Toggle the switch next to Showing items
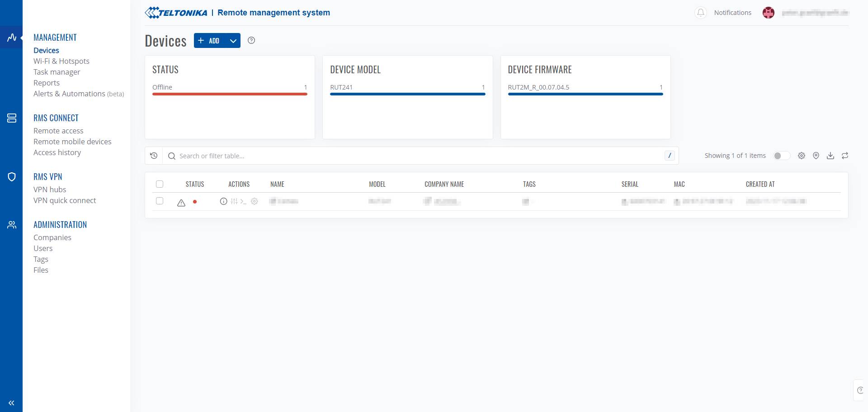Viewport: 868px width, 412px height. pyautogui.click(x=782, y=156)
